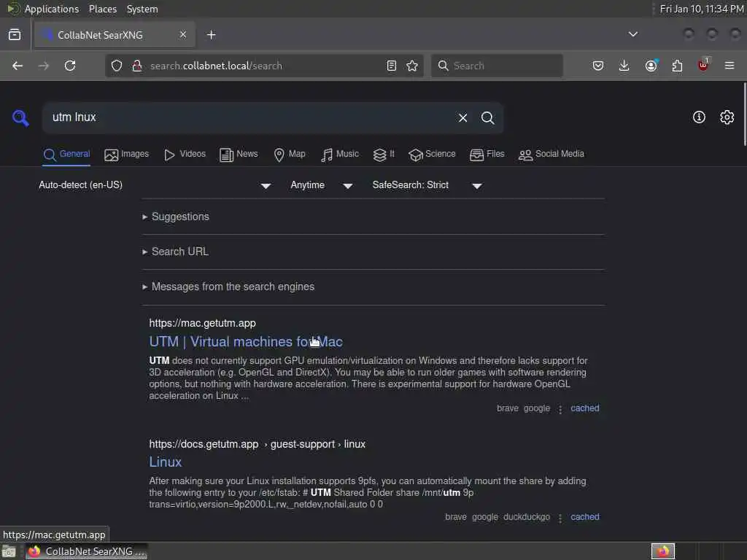Click the site lock security icon

click(137, 66)
